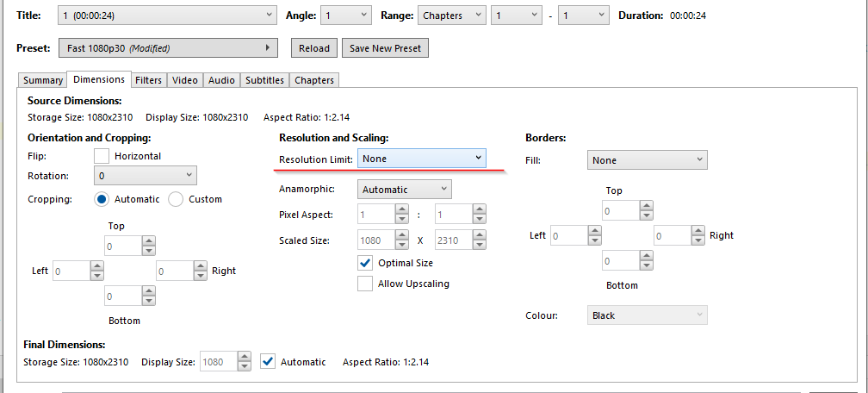Decrease Scaled Size height 2310
Viewport: 868px width, 393px height.
tap(480, 245)
